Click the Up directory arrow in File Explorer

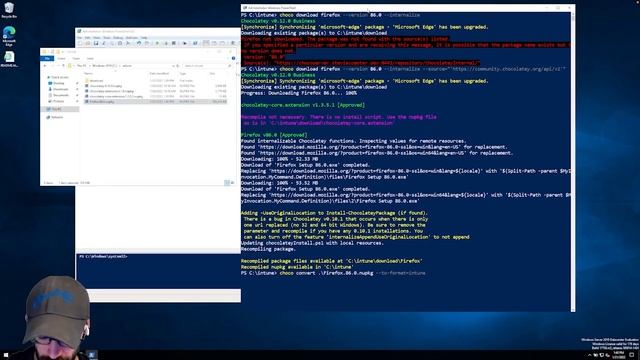(x=63, y=66)
